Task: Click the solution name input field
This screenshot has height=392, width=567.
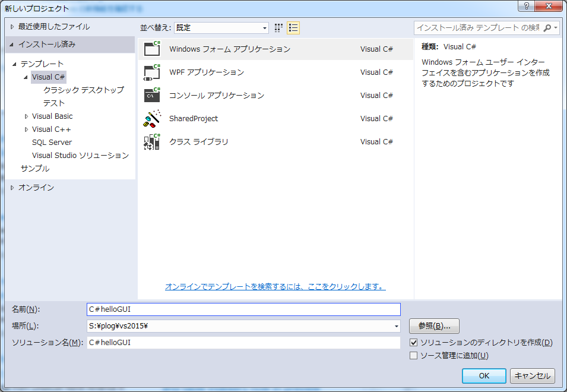Action: (x=244, y=343)
